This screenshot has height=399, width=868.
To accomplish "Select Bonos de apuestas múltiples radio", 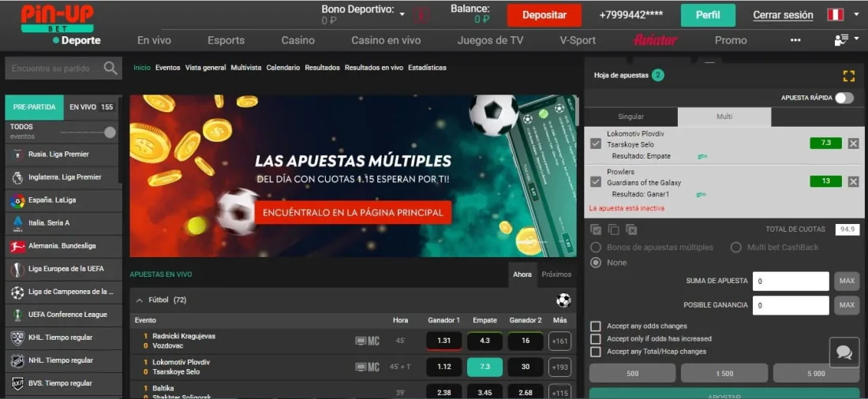I will pos(596,248).
